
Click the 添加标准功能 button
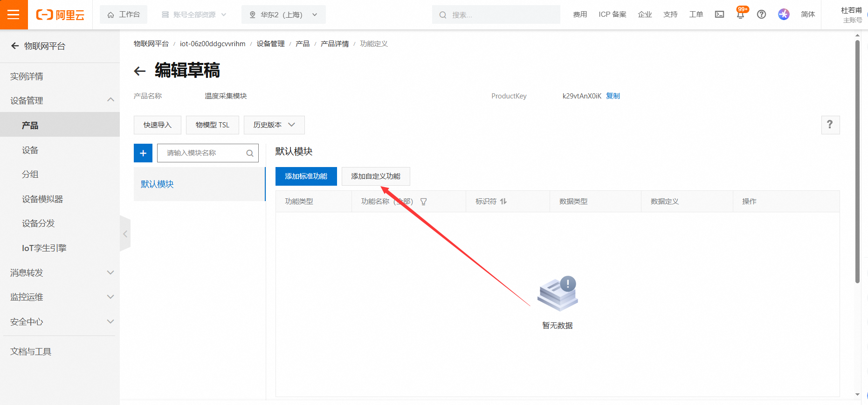point(306,176)
